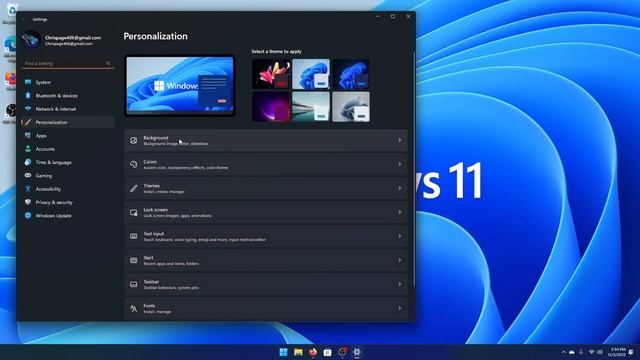
Task: Click the microphone icon in system tray
Action: (x=581, y=352)
